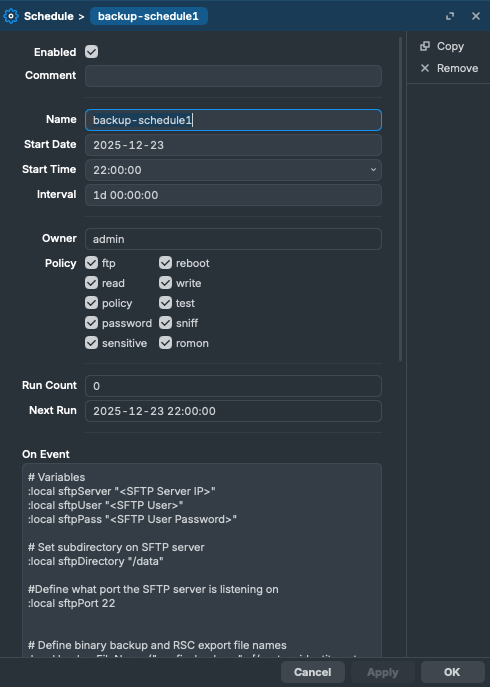490x687 pixels.
Task: Click the Remove X icon in side panel
Action: tap(425, 68)
